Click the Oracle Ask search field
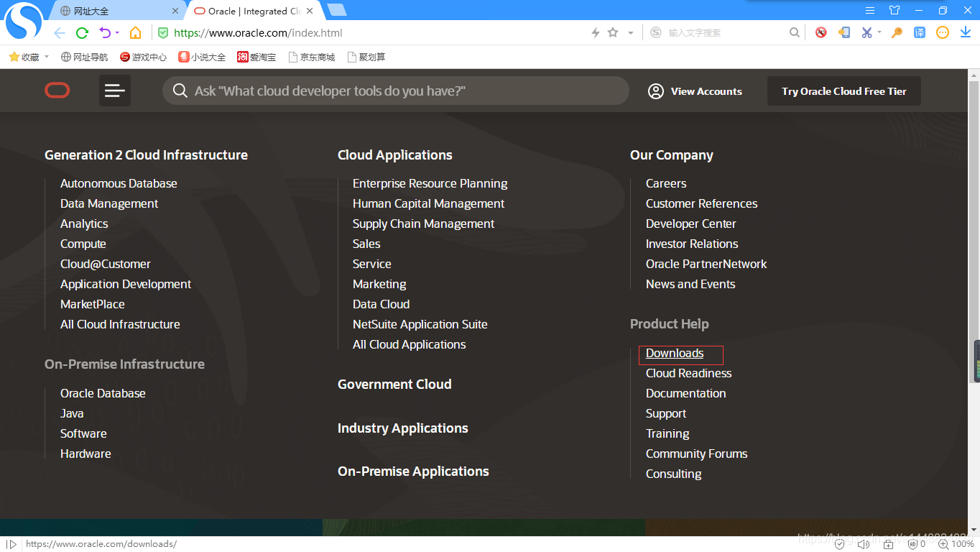The image size is (980, 552). 396,91
